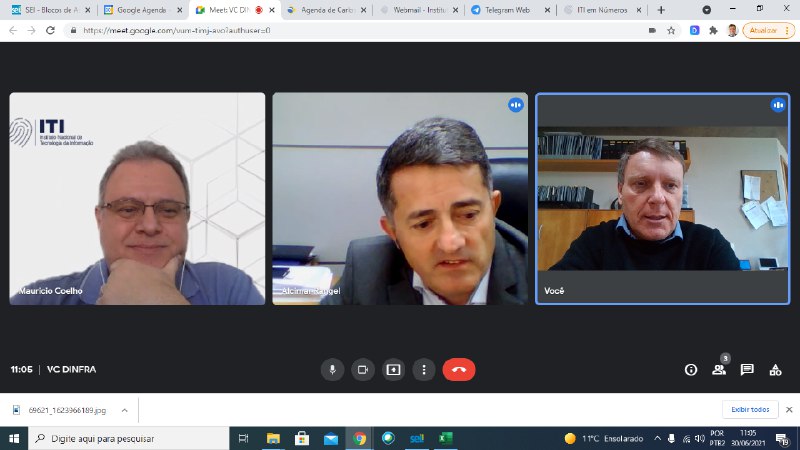Screen dimensions: 800x450
Task: Open the chat panel
Action: (747, 369)
